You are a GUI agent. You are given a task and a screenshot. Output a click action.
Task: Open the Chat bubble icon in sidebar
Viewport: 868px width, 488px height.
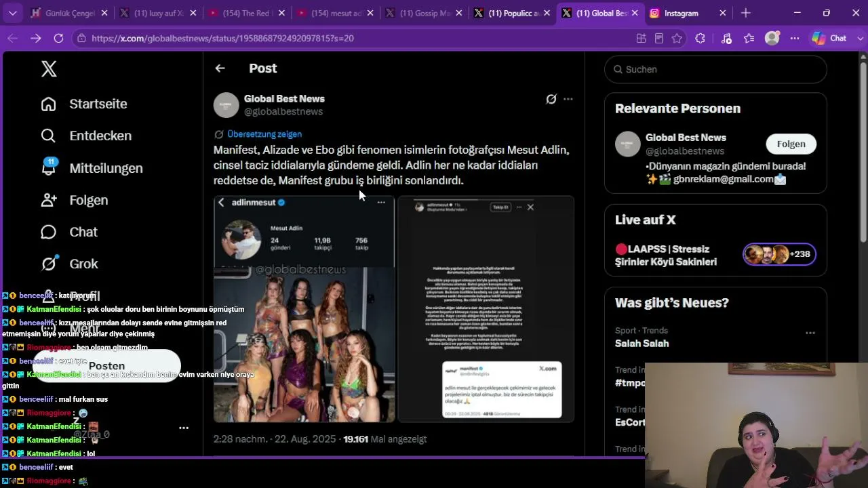click(48, 232)
